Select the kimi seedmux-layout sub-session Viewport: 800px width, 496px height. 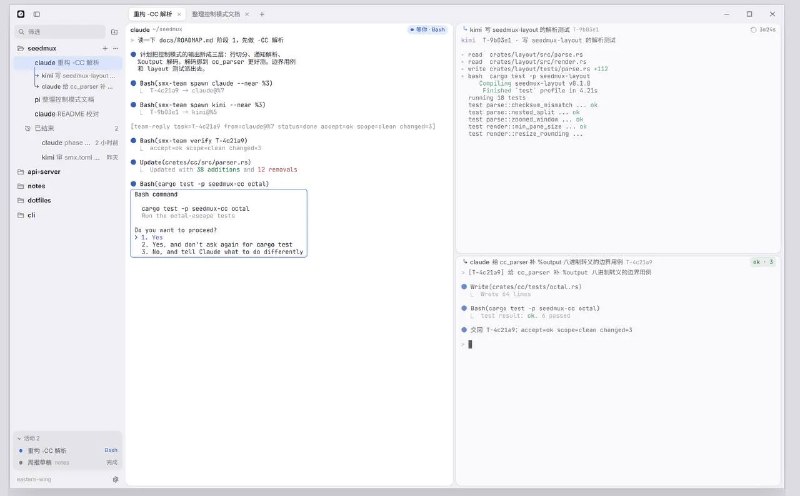[x=78, y=76]
